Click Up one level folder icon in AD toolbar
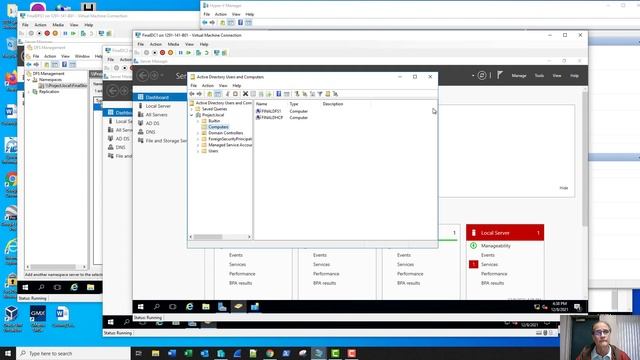Screen dimensions: 640x360 tap(210, 94)
